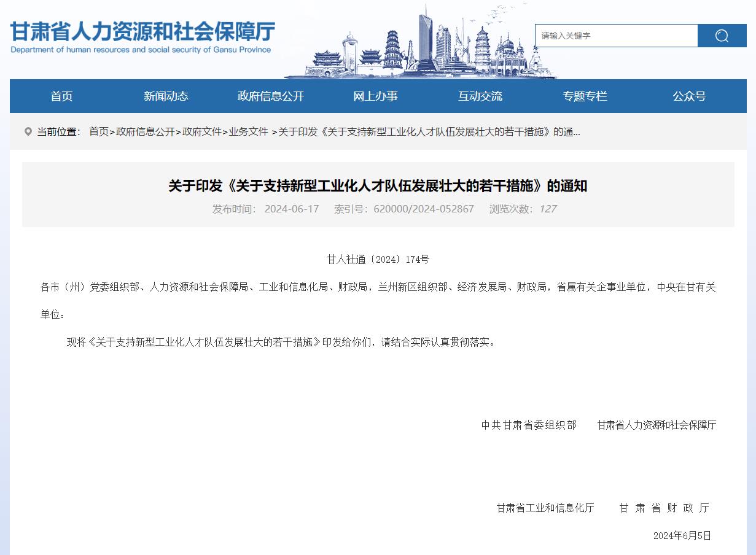This screenshot has width=756, height=555.
Task: Click the signature 甘肃省财政厅
Action: coord(664,508)
